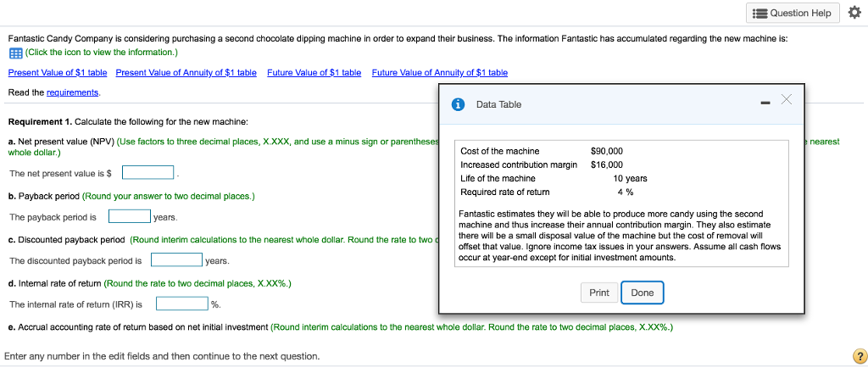This screenshot has height=368, width=868.
Task: Click the 'Increased contribution margin' label
Action: (x=519, y=164)
